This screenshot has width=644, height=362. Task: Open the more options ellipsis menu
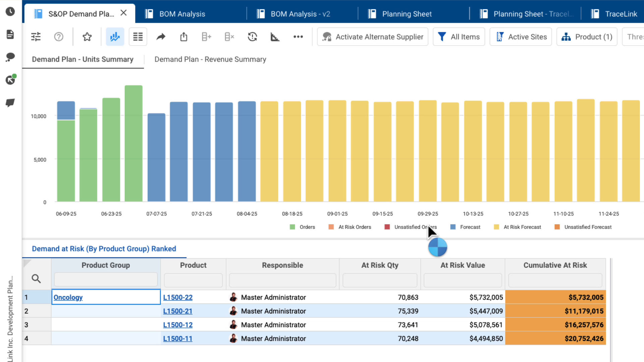pos(298,37)
